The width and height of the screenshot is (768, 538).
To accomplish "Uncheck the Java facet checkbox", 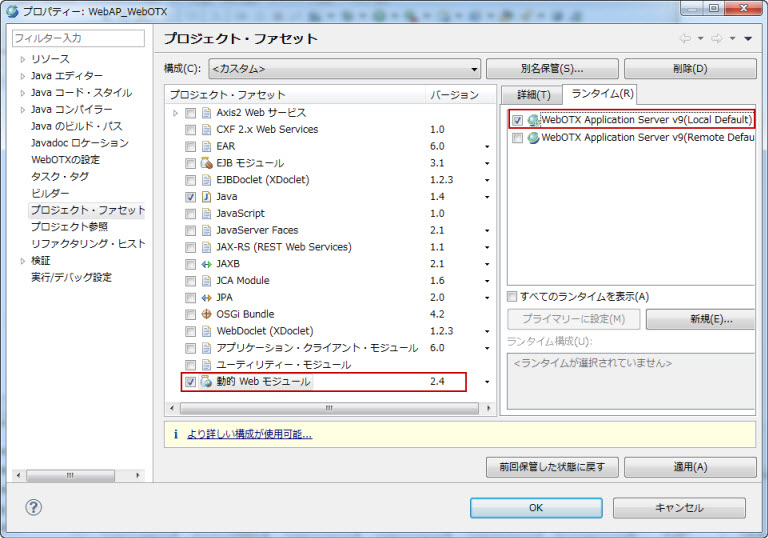I will (190, 197).
